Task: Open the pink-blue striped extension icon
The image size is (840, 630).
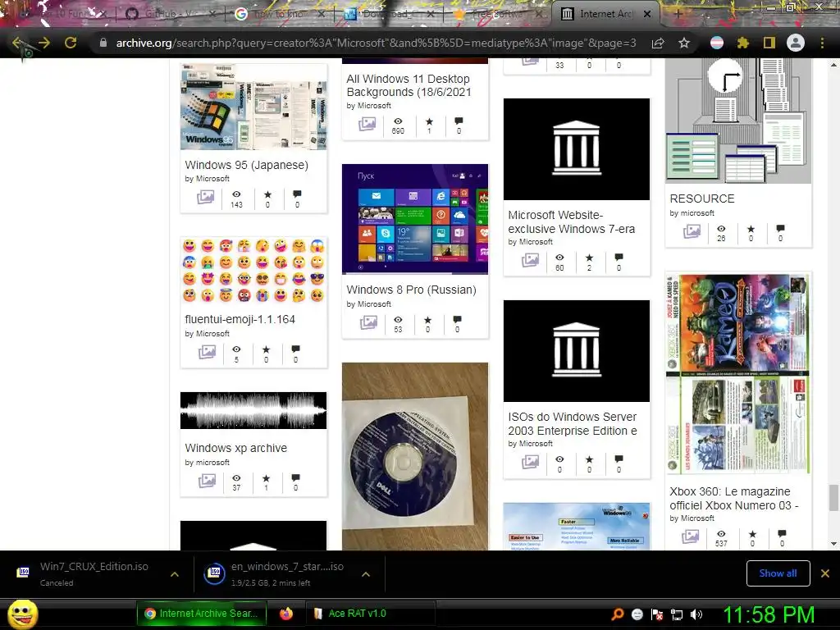Action: click(716, 43)
